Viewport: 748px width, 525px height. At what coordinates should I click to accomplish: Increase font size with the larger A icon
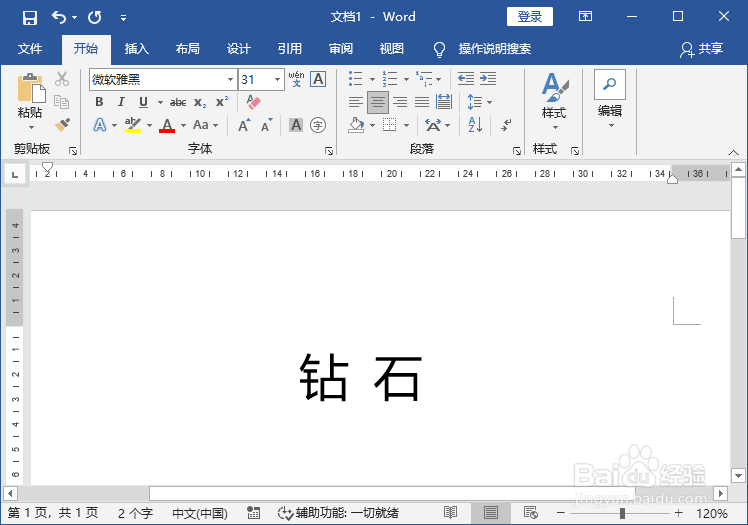244,125
